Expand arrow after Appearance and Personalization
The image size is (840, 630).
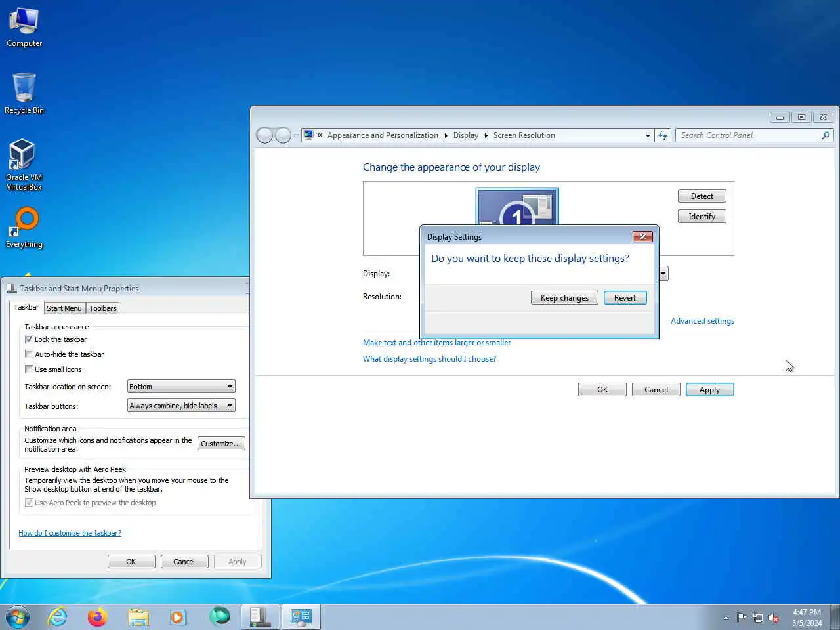pyautogui.click(x=446, y=135)
